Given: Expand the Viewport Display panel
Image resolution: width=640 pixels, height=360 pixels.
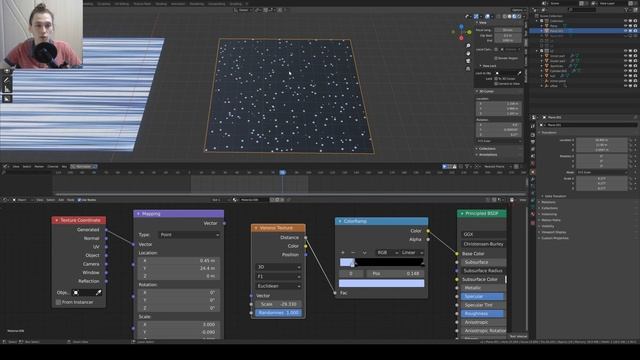Looking at the screenshot, I should coord(553,232).
